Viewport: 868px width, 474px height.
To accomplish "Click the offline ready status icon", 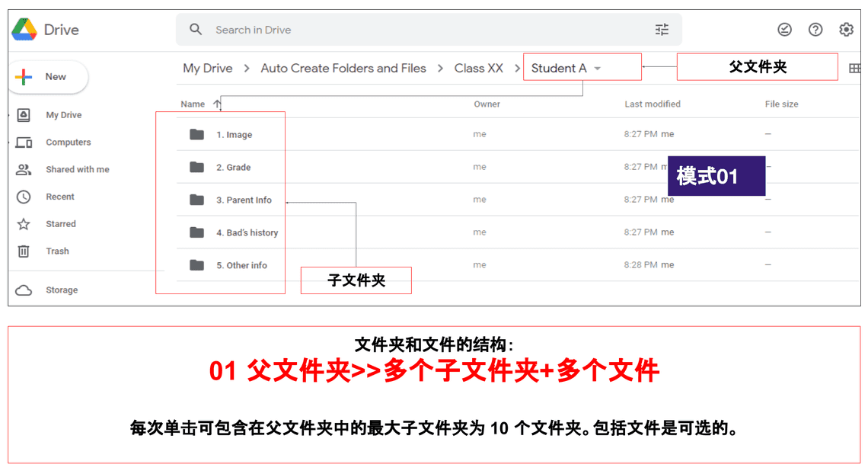I will pyautogui.click(x=784, y=30).
